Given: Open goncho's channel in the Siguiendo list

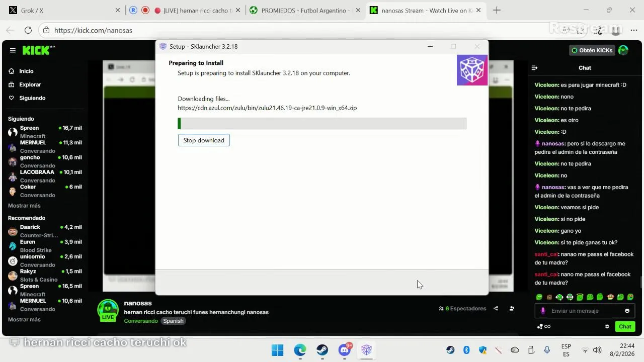Looking at the screenshot, I should 45,161.
